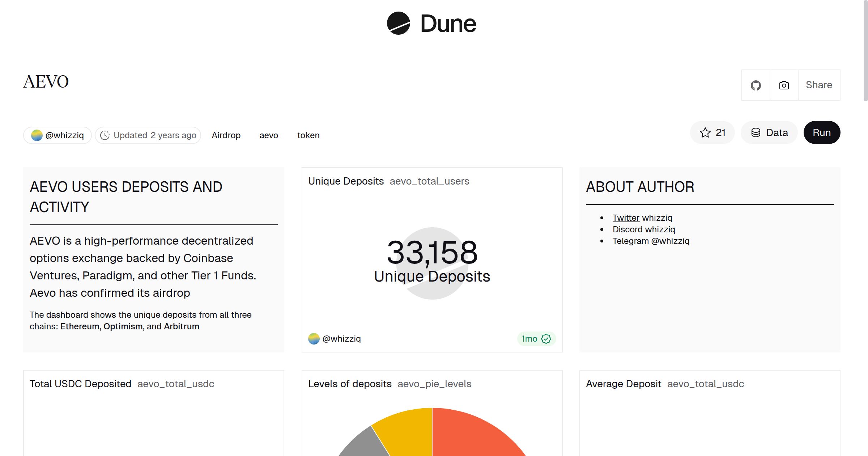Click the @whizziq avatar next to the username
Viewport: 868px width, 456px height.
[x=36, y=135]
